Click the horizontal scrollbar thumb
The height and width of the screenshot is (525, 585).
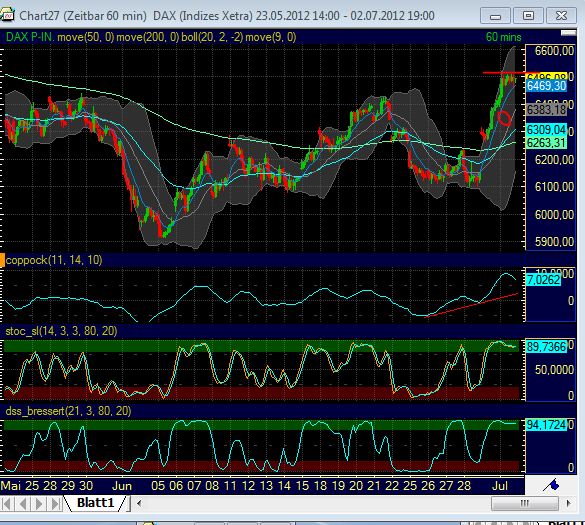coord(525,503)
